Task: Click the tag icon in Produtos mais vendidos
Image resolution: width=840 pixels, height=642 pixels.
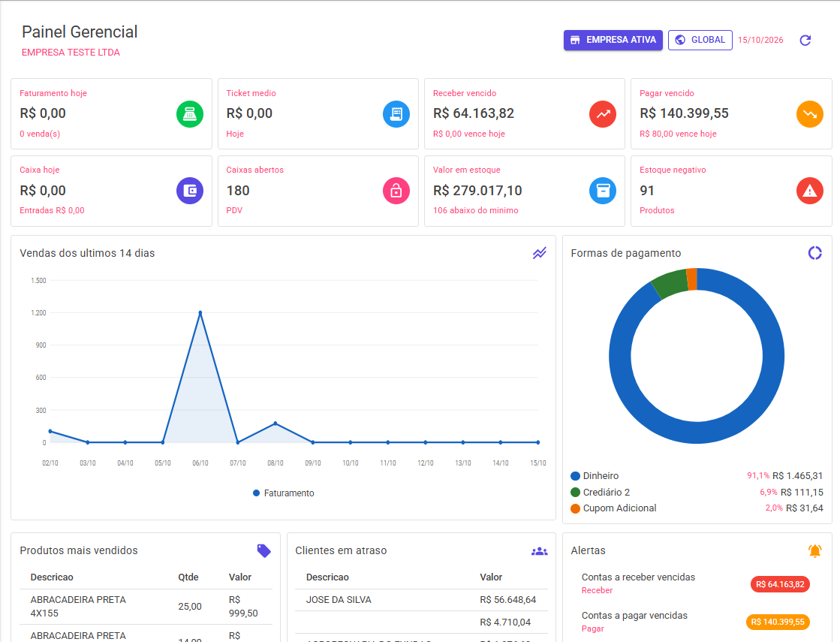Action: click(x=263, y=550)
